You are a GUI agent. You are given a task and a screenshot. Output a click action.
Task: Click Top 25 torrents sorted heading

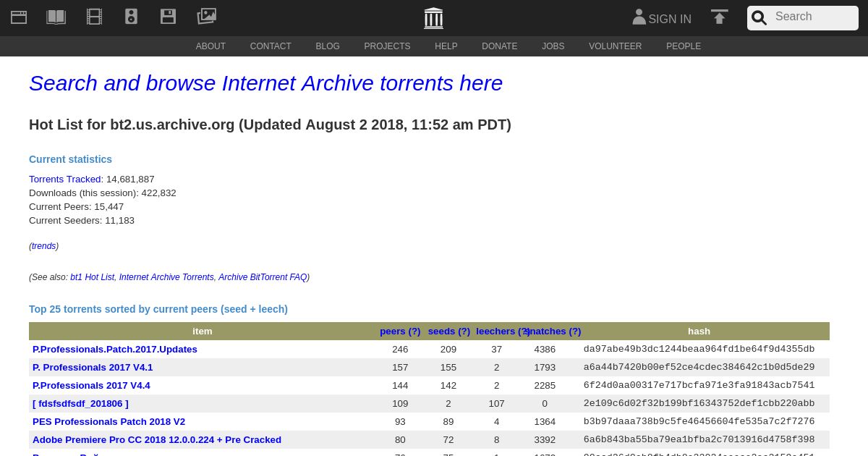coord(158,309)
